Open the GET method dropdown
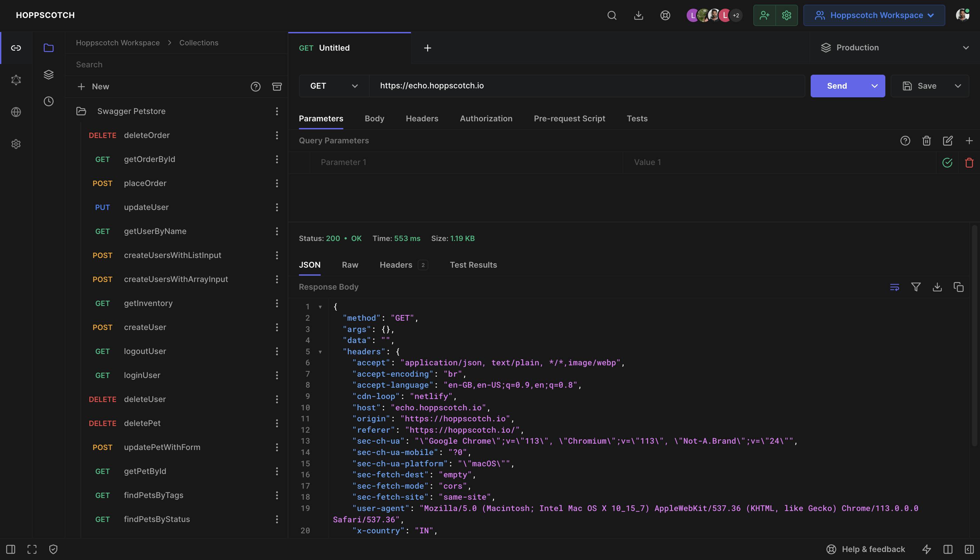Image resolution: width=980 pixels, height=560 pixels. click(x=333, y=86)
